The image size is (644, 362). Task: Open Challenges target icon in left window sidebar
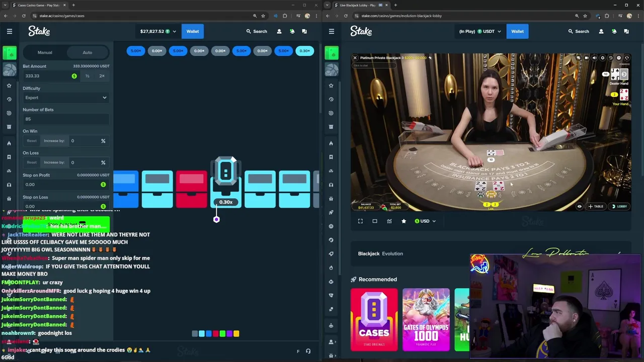pos(9,113)
